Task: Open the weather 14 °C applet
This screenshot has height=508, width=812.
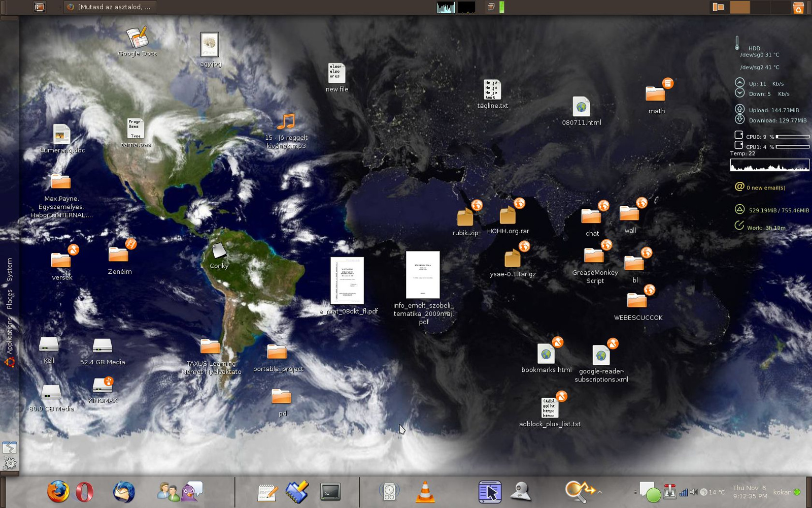Action: click(713, 492)
